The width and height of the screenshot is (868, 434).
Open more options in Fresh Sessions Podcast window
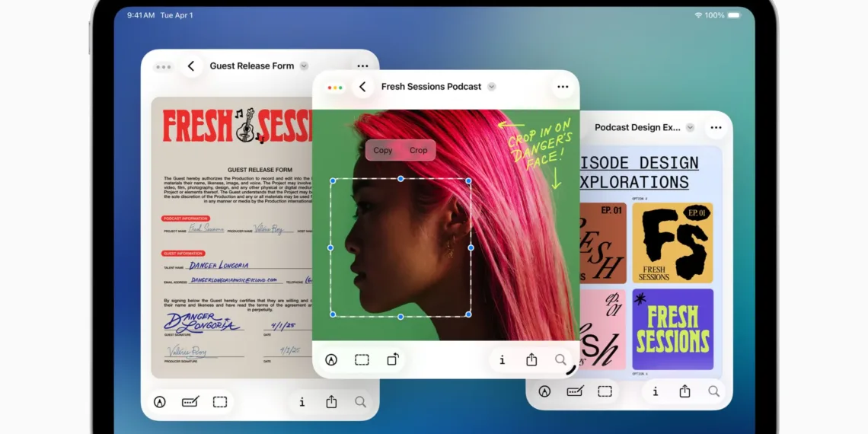click(x=563, y=87)
